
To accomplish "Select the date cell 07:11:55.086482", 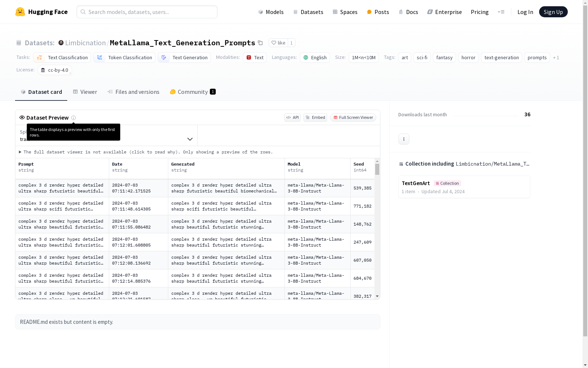I will [139, 224].
